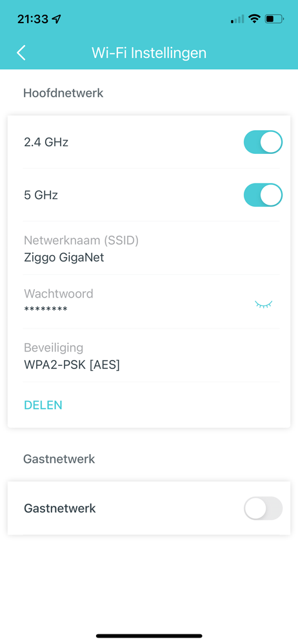Tap the cellular signal bars icon
The height and width of the screenshot is (644, 298).
point(237,19)
